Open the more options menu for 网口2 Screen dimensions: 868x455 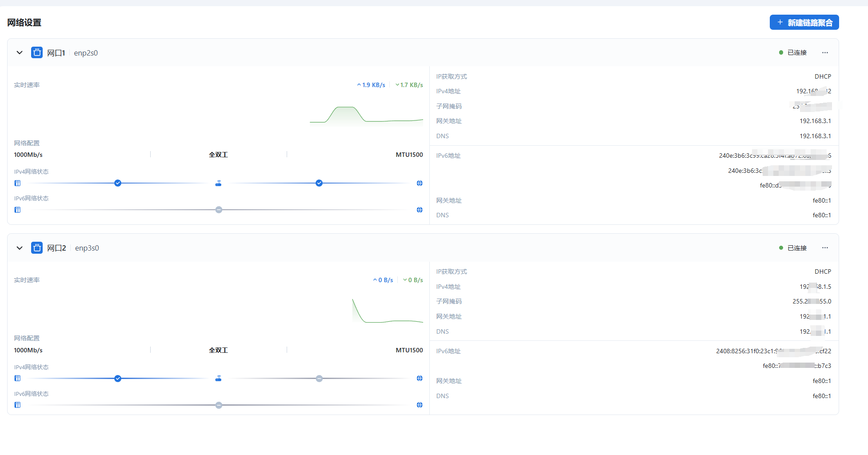pos(825,248)
